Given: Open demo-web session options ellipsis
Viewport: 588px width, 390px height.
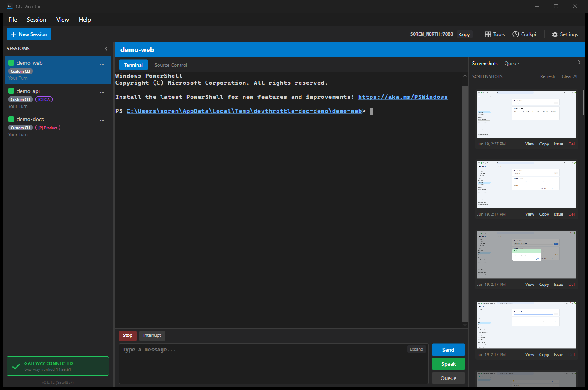Looking at the screenshot, I should (102, 64).
